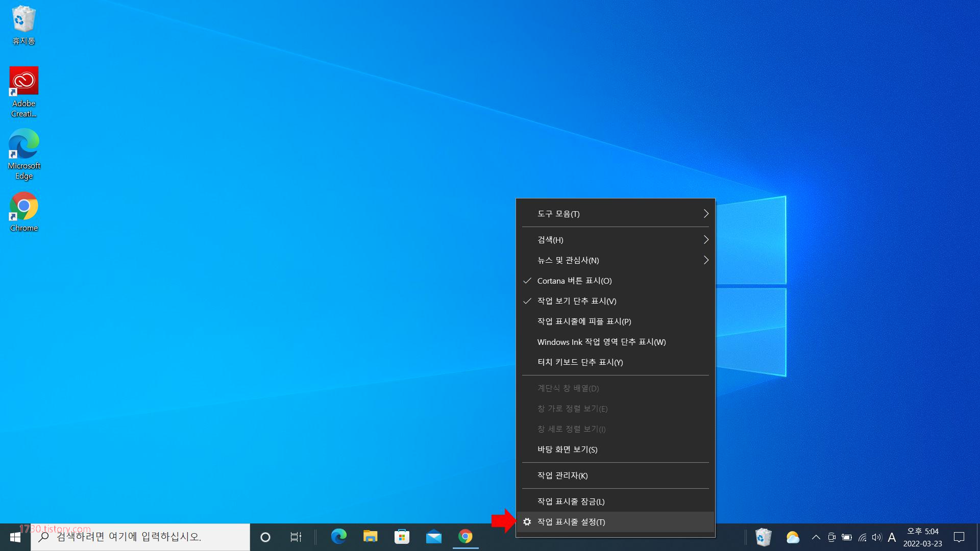This screenshot has height=551, width=980.
Task: Uncheck Cortana 버튼 표시(O) option
Action: pos(574,281)
